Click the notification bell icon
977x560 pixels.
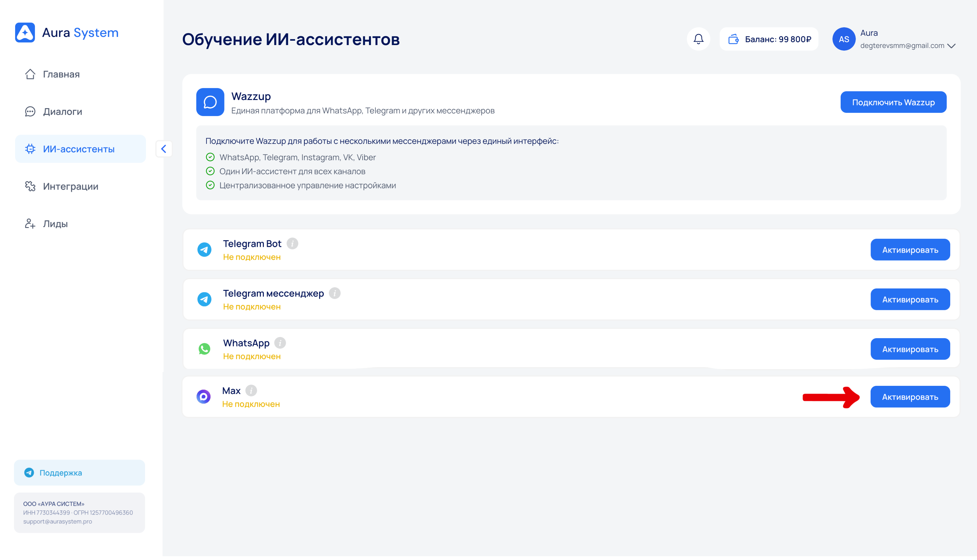[698, 39]
